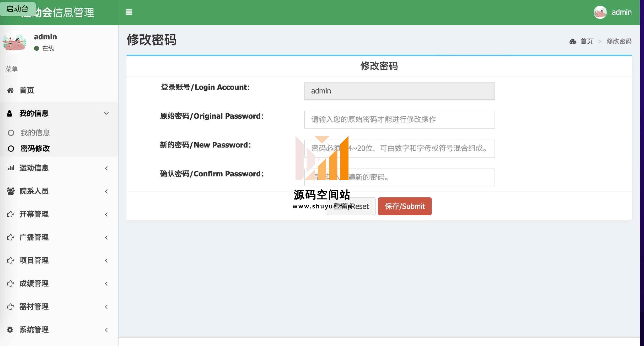Click the 重置/Reset button
The image size is (644, 346).
[351, 206]
